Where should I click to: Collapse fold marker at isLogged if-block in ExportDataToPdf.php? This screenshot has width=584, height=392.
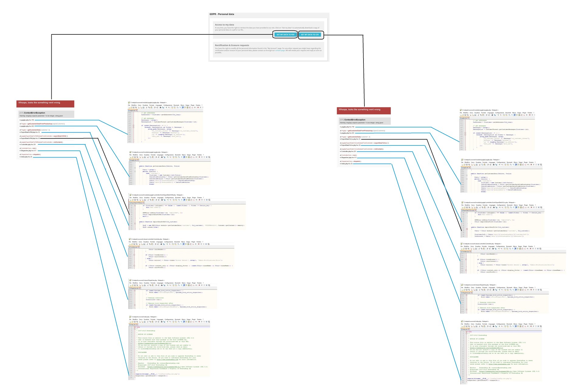point(135,206)
